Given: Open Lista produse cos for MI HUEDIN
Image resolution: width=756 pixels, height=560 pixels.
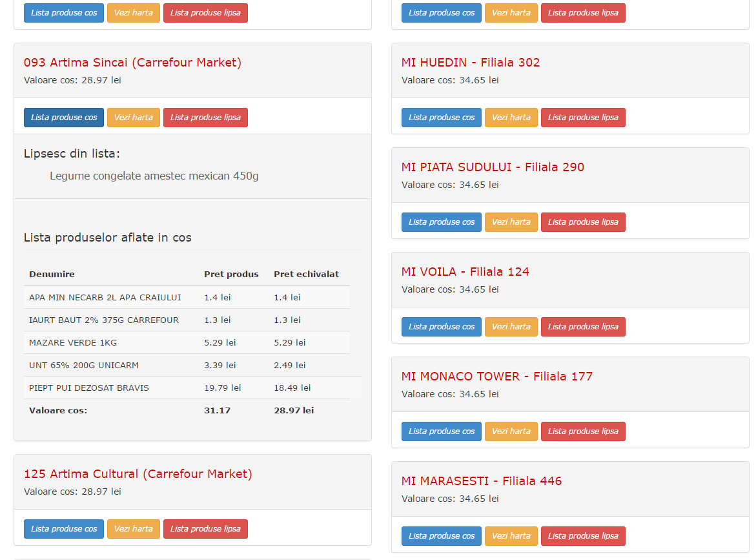Looking at the screenshot, I should coord(441,117).
